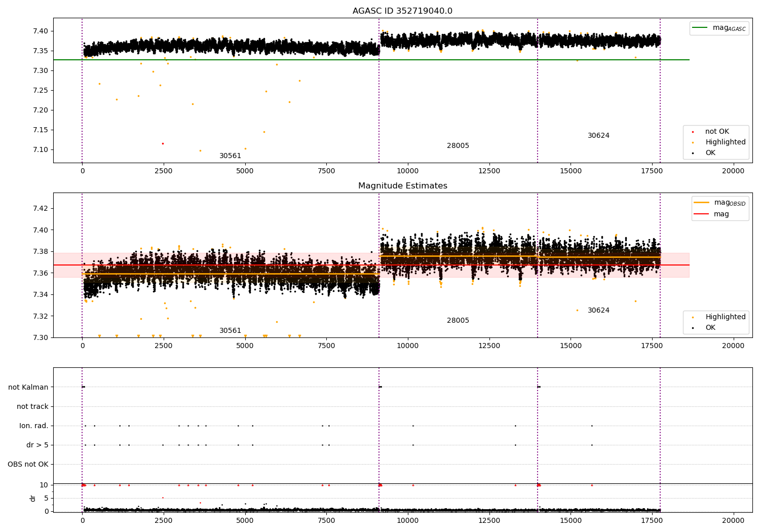Click 'Highlighted' entry in top plot legend
Screen dimensions: 760x532
pos(726,142)
